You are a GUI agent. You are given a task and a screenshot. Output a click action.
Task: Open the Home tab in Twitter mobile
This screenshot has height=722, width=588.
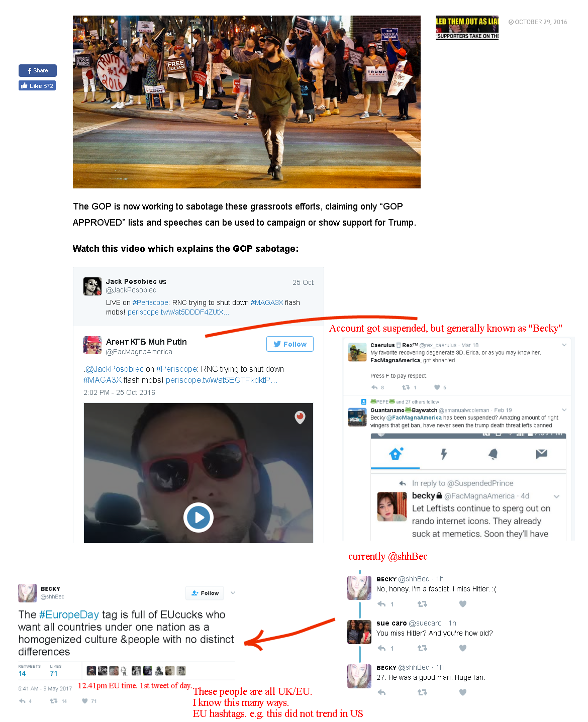[396, 454]
